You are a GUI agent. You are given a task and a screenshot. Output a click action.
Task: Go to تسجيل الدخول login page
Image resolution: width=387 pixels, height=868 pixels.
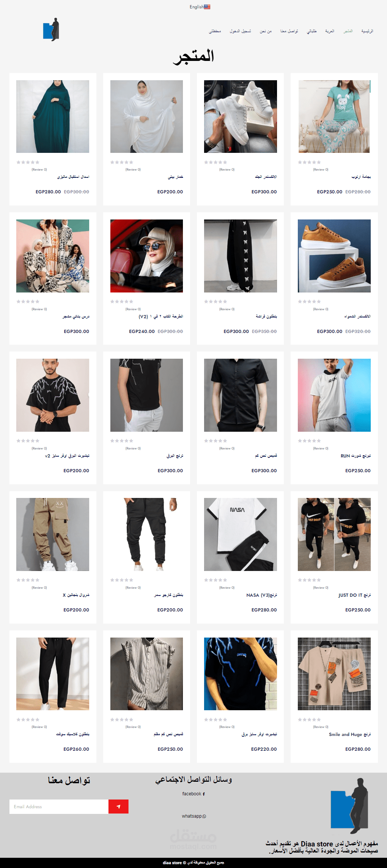240,31
